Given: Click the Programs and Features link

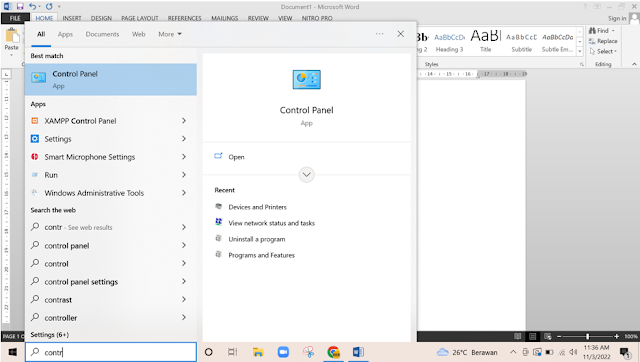Looking at the screenshot, I should click(262, 255).
